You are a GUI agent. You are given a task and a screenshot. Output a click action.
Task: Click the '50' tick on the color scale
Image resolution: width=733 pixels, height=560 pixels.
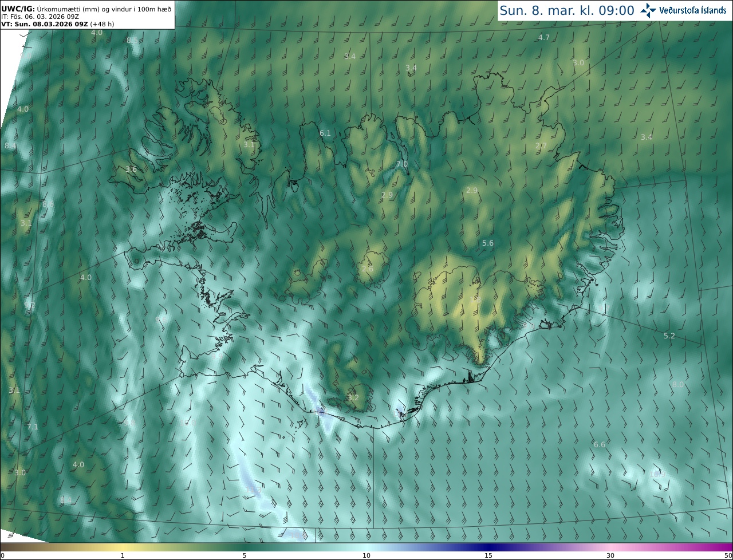click(x=728, y=555)
